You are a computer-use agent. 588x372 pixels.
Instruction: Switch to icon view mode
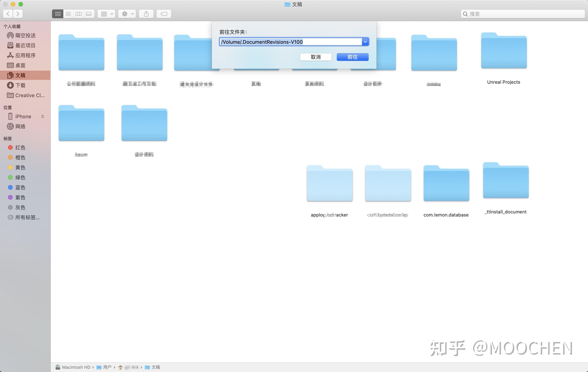58,14
